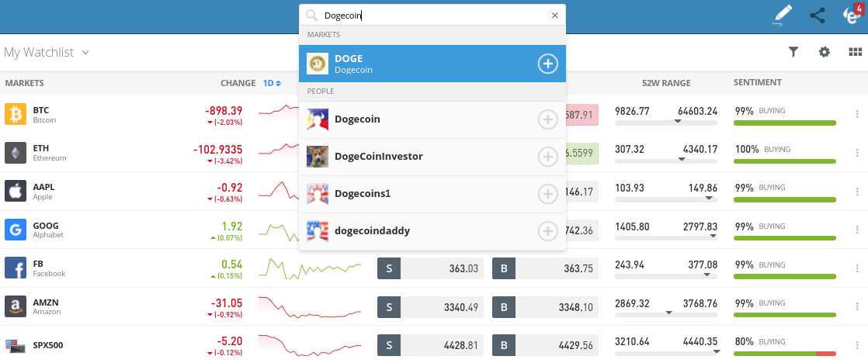Image resolution: width=868 pixels, height=363 pixels.
Task: Click the SENTIMENT column header
Action: coord(757,82)
